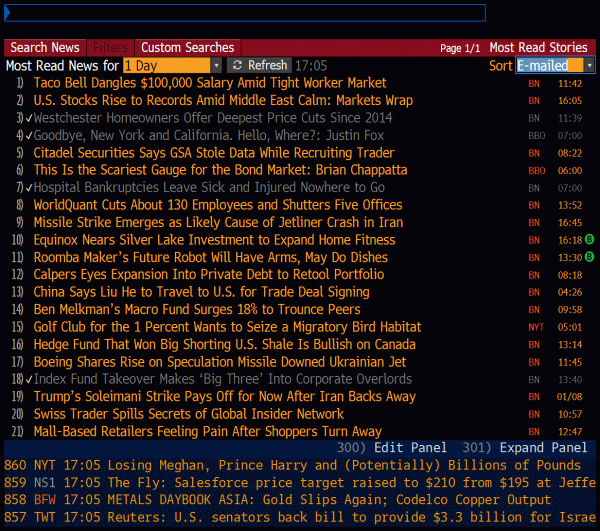Open the Equinox Nears Silver Lake story
The height and width of the screenshot is (531, 600).
(214, 240)
